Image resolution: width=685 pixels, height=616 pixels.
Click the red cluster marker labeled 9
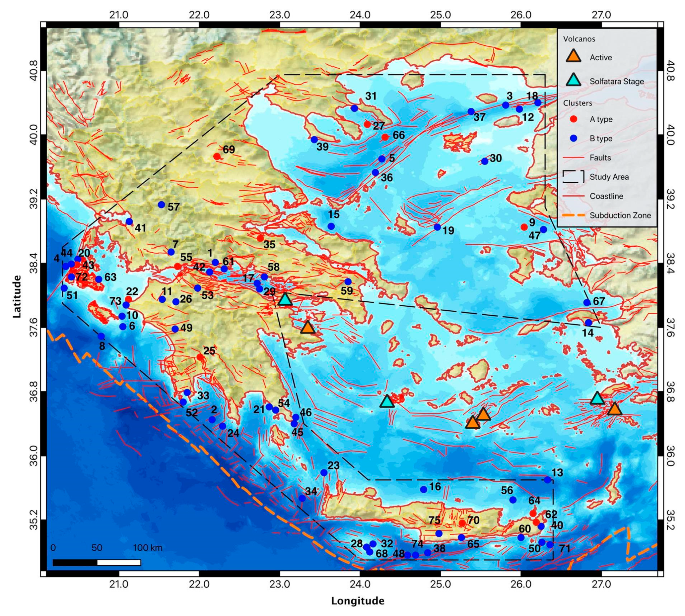coord(524,227)
